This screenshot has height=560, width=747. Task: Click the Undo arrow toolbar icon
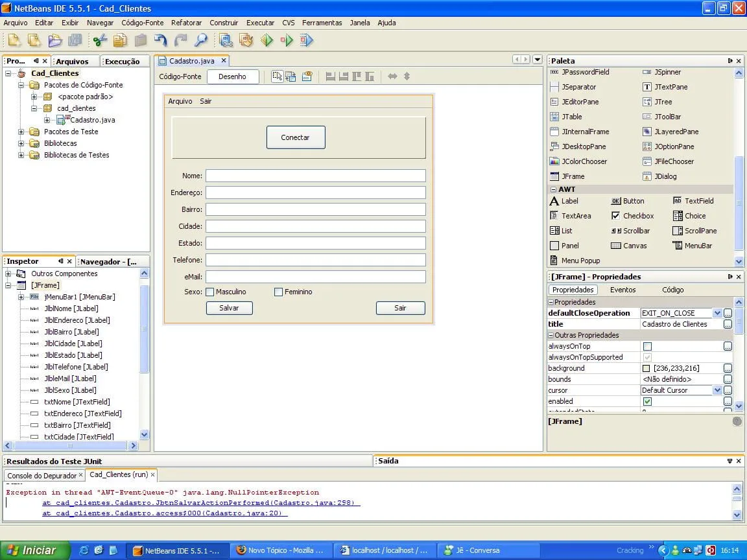click(x=160, y=40)
